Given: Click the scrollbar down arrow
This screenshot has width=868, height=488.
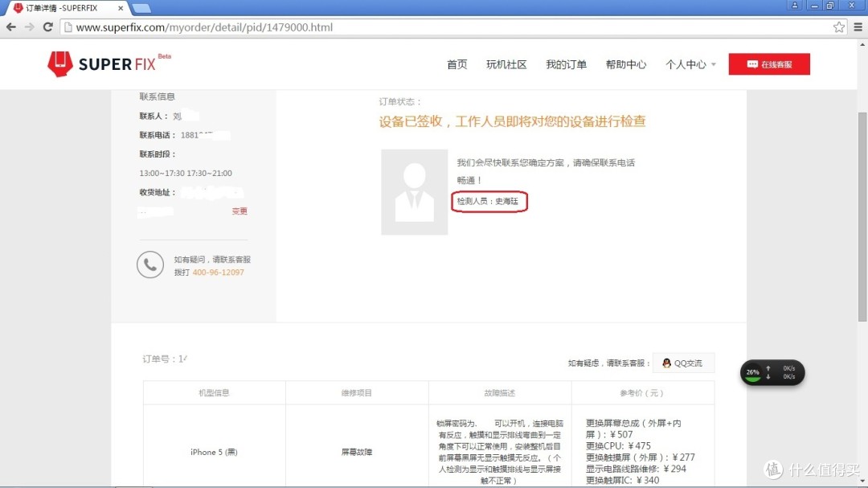Looking at the screenshot, I should [862, 482].
